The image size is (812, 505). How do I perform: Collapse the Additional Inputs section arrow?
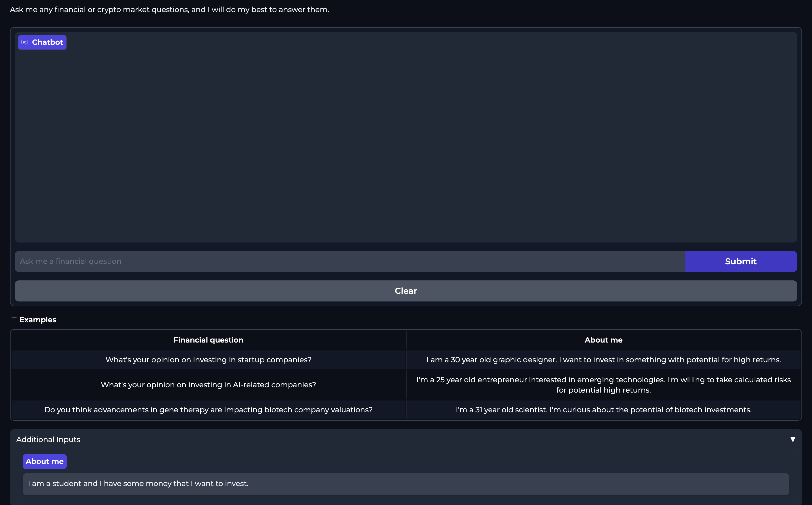tap(793, 439)
